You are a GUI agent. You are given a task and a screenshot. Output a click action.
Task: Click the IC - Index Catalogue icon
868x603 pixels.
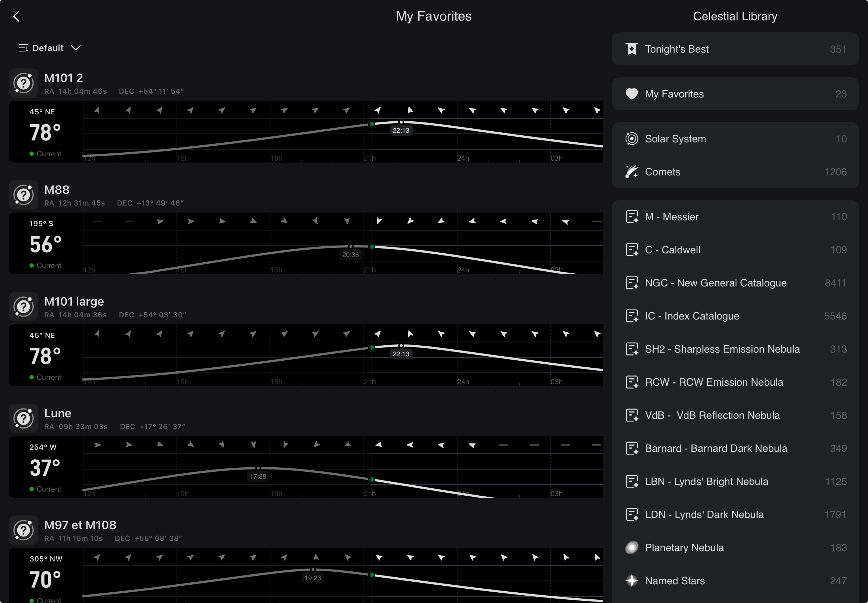tap(632, 316)
